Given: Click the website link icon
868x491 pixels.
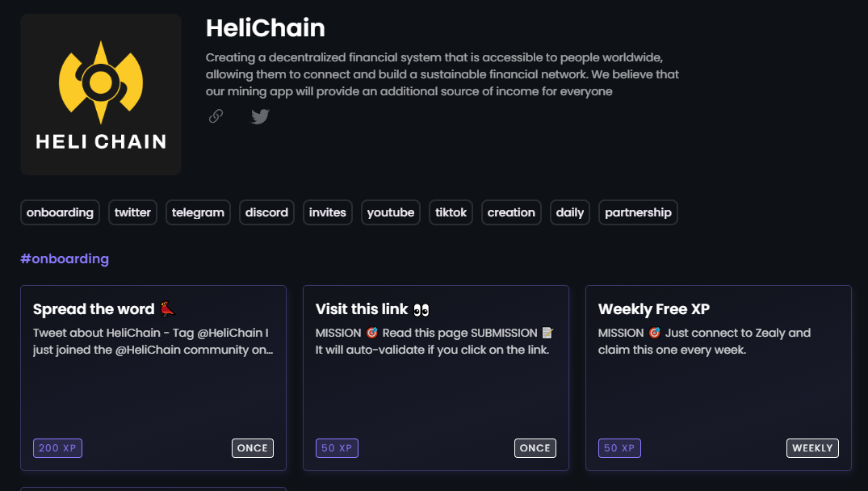Looking at the screenshot, I should click(x=216, y=116).
